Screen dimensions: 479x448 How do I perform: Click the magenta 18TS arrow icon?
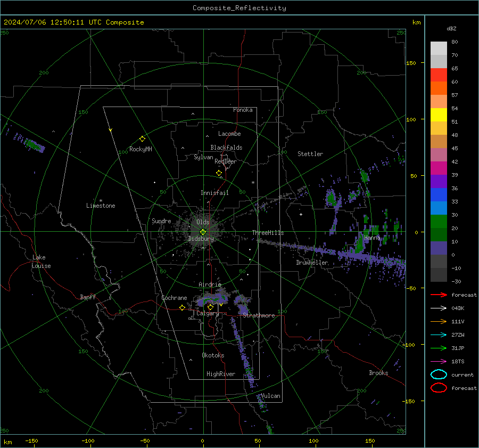click(x=439, y=362)
